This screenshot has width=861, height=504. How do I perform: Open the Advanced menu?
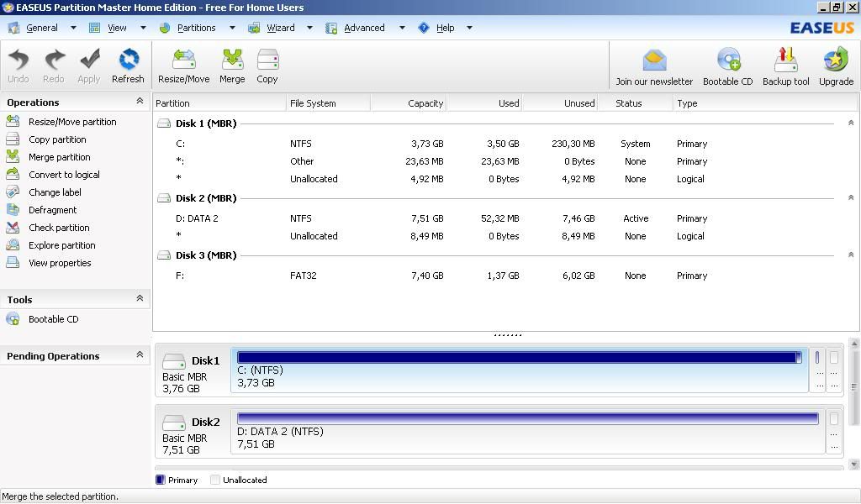click(x=365, y=28)
